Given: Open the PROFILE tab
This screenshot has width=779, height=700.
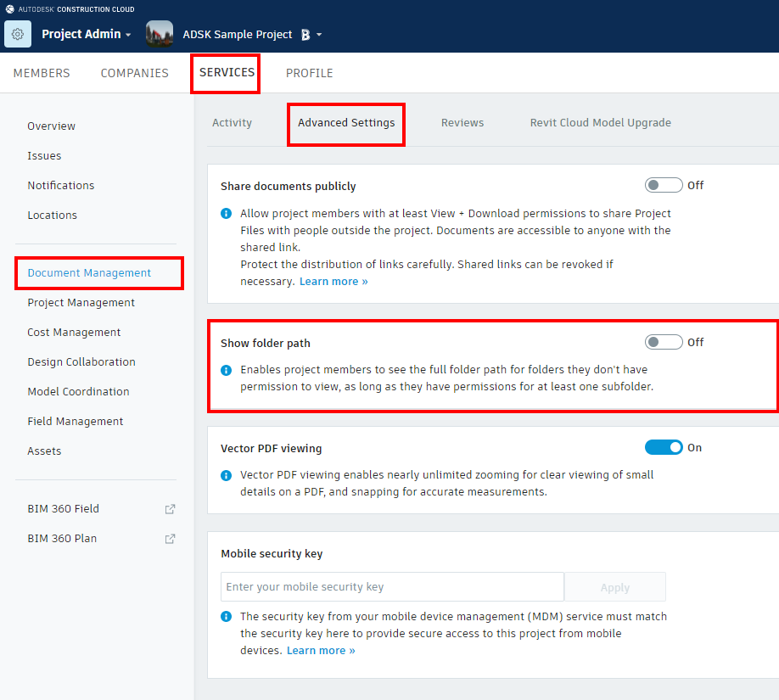Looking at the screenshot, I should click(310, 73).
